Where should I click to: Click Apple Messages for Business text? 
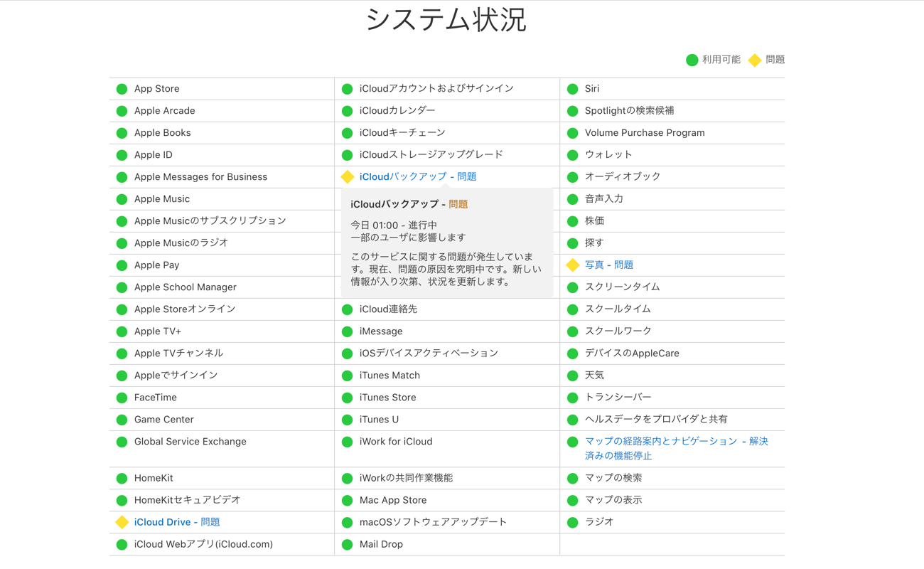200,177
